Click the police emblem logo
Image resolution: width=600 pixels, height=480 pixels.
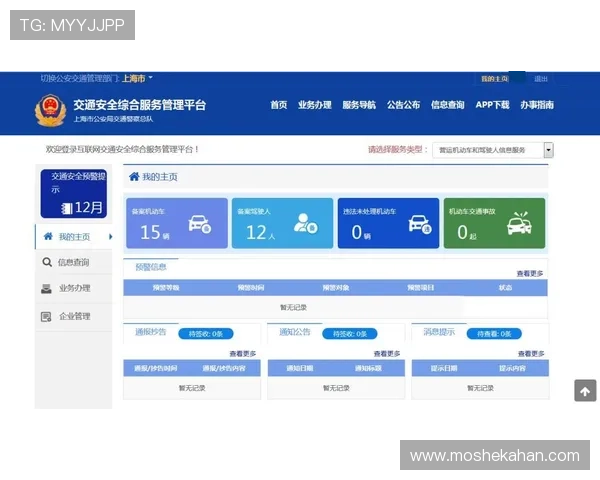(50, 110)
